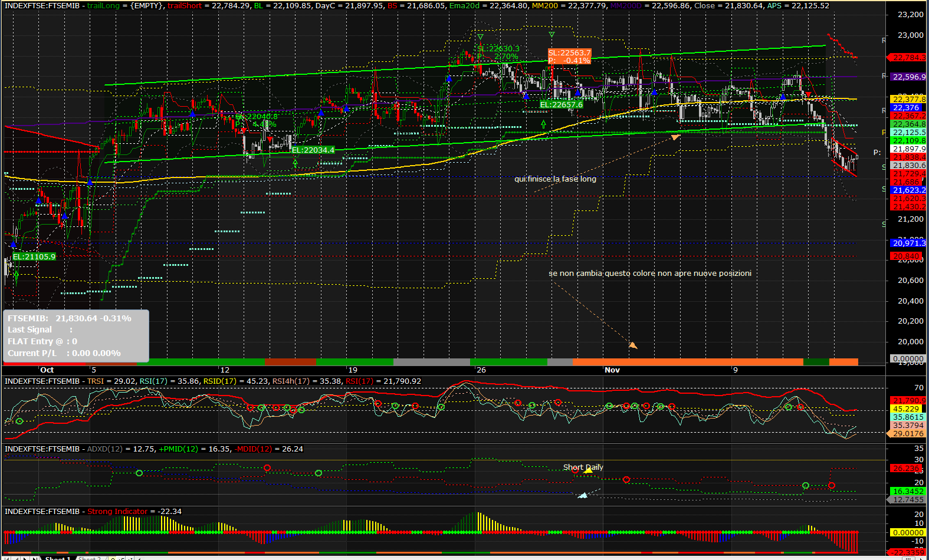Screen dimensions: 929x560
Task: Click the 12 date axis label
Action: pos(225,370)
